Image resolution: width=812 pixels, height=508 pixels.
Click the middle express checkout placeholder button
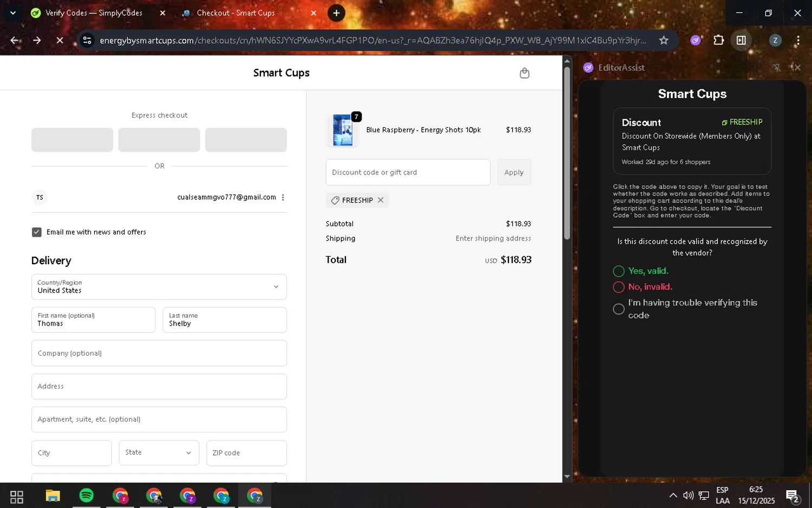(159, 140)
